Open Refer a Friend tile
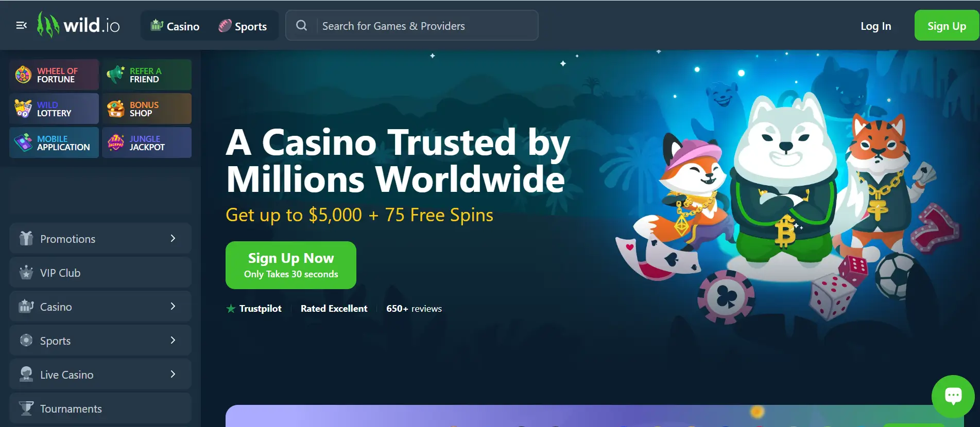The height and width of the screenshot is (427, 980). coord(147,75)
